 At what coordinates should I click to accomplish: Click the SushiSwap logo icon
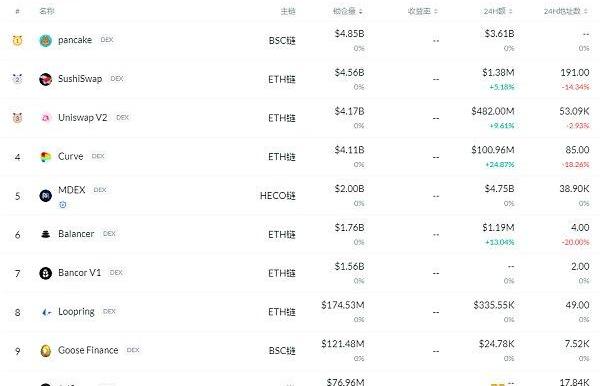[x=46, y=79]
